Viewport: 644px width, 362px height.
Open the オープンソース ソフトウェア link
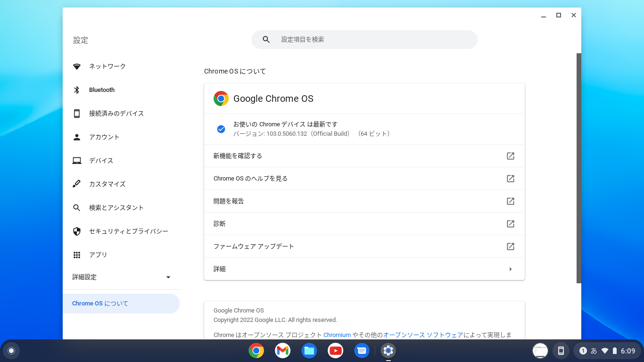click(x=423, y=335)
